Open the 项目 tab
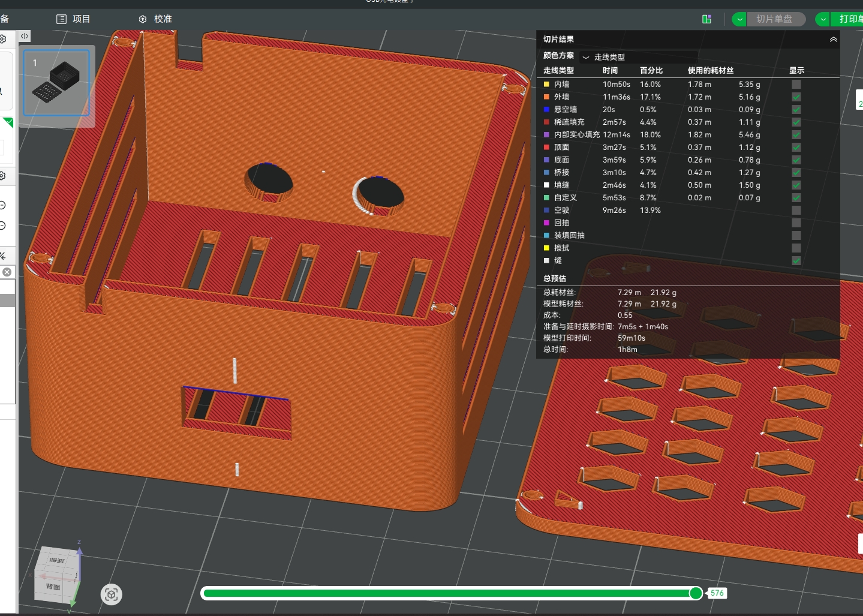Screen dimensions: 863x616 click(81, 19)
